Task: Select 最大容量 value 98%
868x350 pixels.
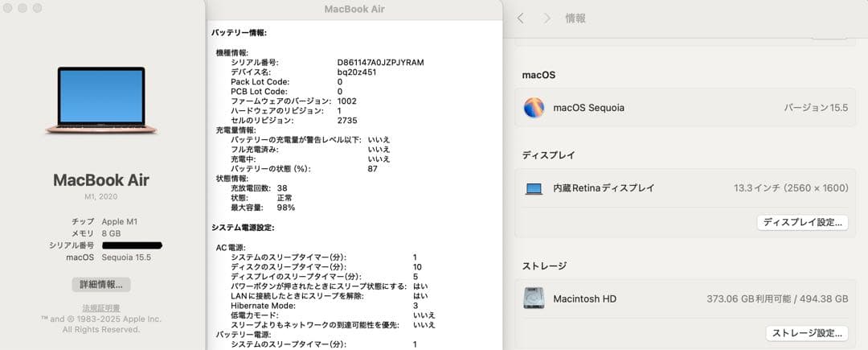Action: coord(285,208)
